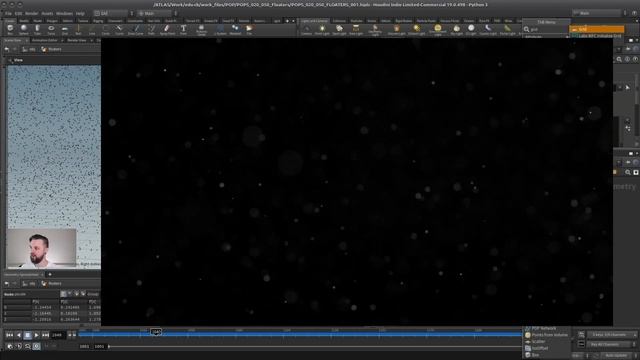Add a Distant Light from shelf
Screen dimensions: 640x360
(x=416, y=29)
